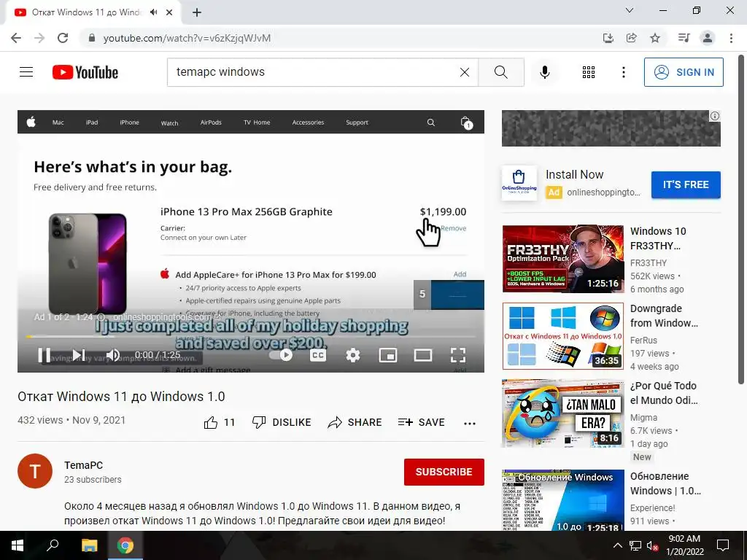Open taskbar search
The image size is (747, 560).
point(53,545)
